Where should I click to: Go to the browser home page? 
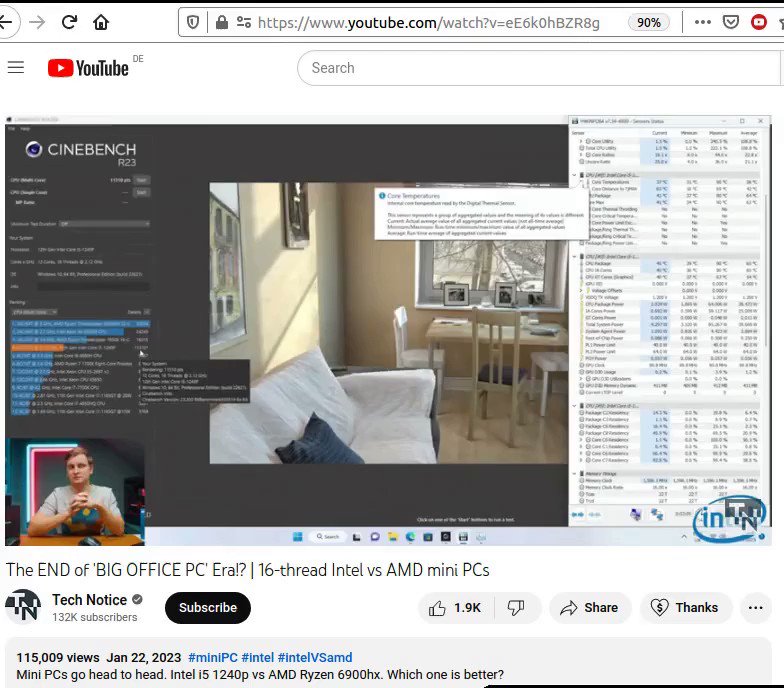(101, 22)
